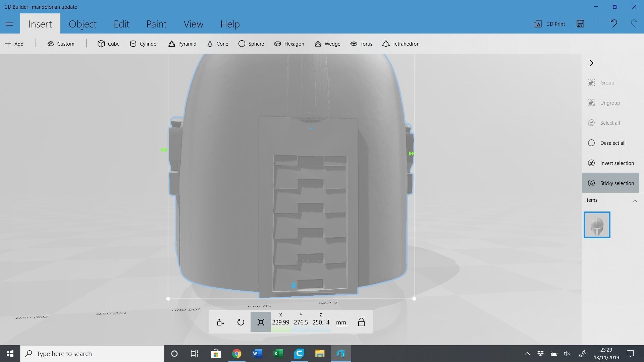Select the helmet thumbnail in Items
The image size is (644, 362).
(597, 225)
